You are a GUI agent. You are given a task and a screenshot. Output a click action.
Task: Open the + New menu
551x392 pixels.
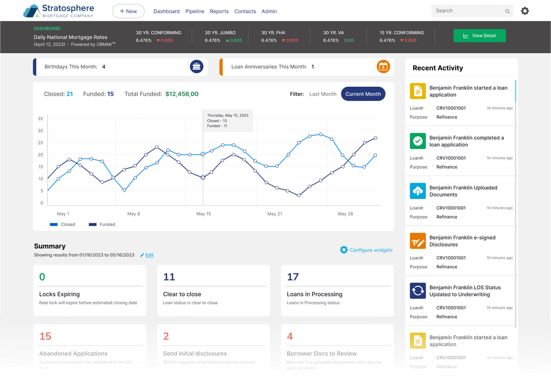coord(128,11)
